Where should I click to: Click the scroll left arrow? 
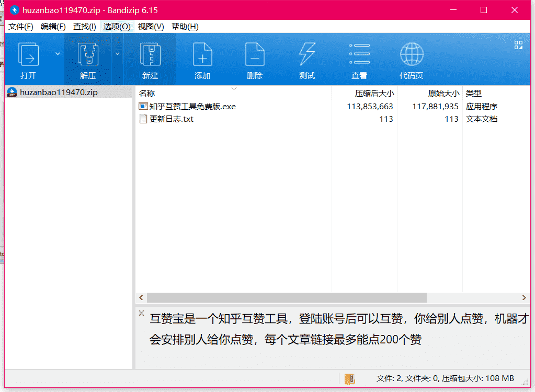[141, 297]
